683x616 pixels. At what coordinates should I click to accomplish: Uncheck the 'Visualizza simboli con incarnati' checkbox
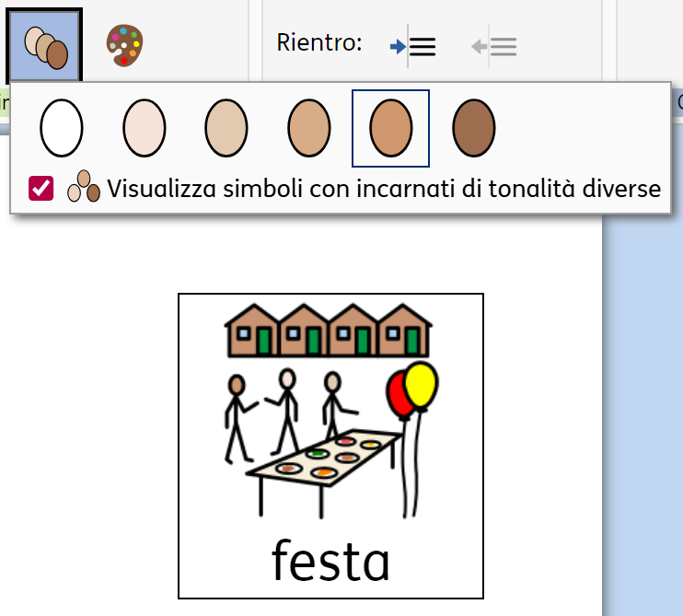tap(41, 188)
